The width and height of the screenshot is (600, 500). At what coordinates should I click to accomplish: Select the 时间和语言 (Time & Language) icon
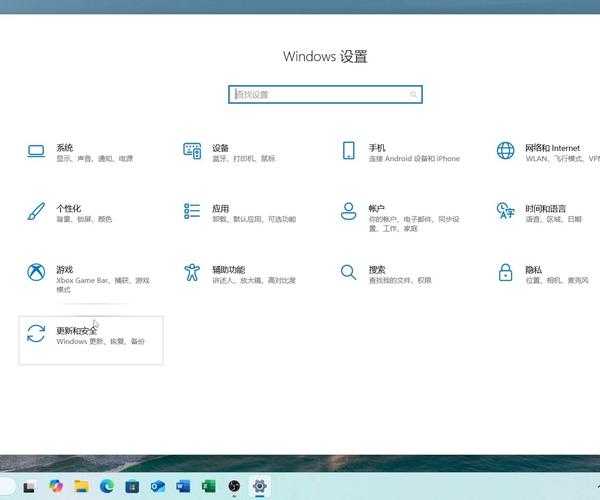click(505, 211)
